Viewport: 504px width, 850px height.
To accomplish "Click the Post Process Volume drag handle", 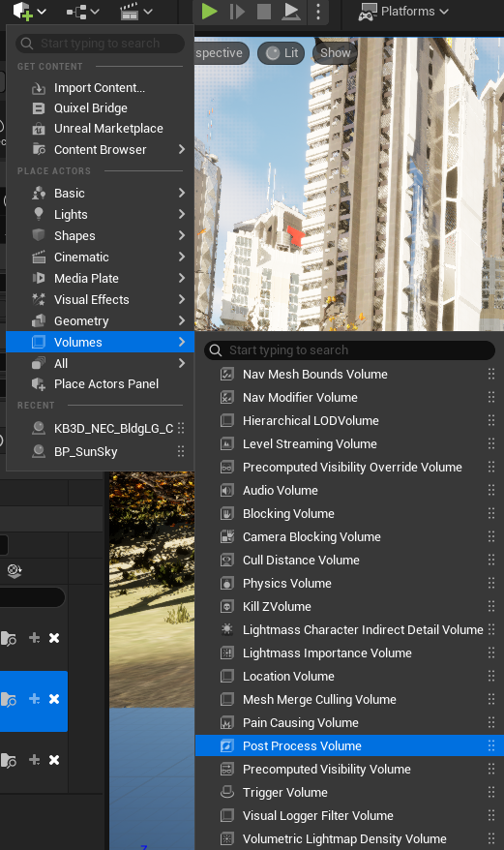I will coord(491,745).
